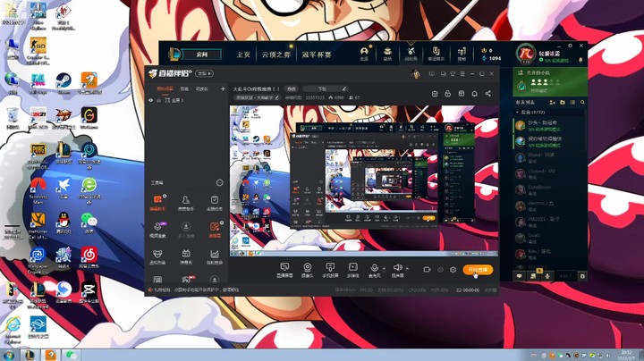Edit the 英雄联盟 category tag
This screenshot has width=644, height=361.
(x=257, y=97)
